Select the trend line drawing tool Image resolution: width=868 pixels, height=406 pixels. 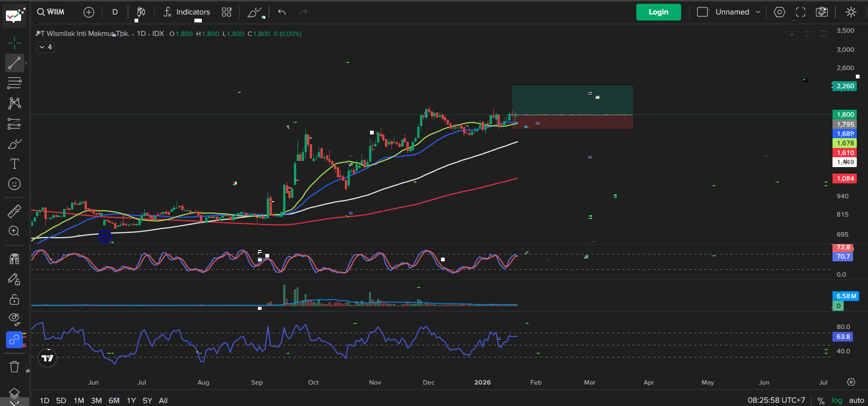click(x=14, y=63)
